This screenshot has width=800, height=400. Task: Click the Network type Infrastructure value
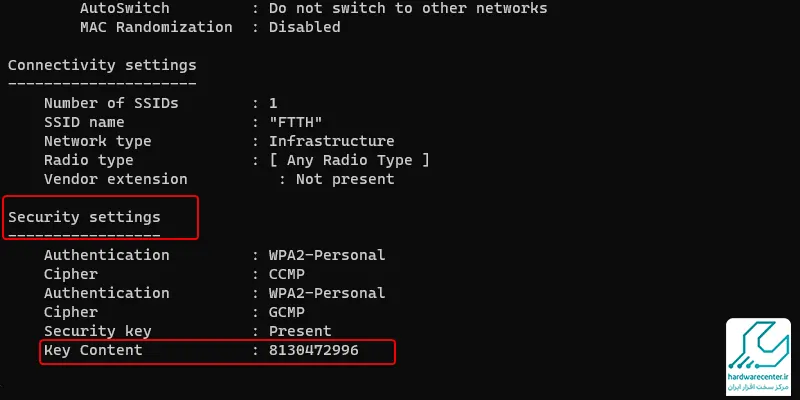(332, 141)
